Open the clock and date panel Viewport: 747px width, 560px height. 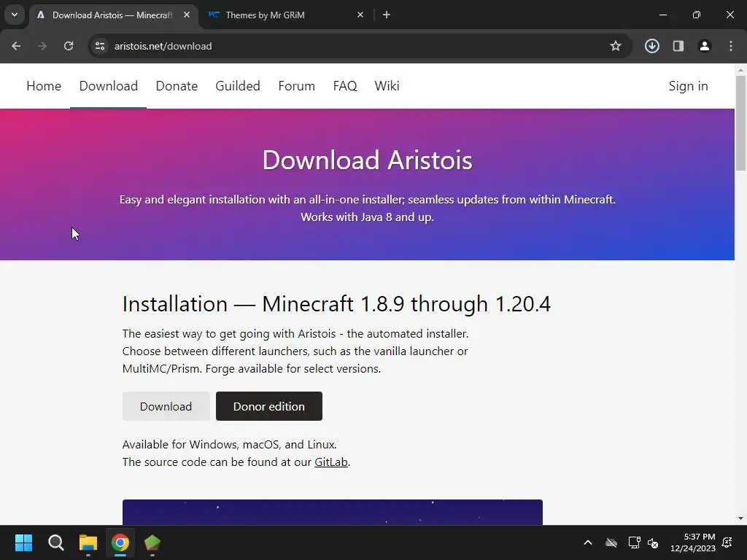693,542
